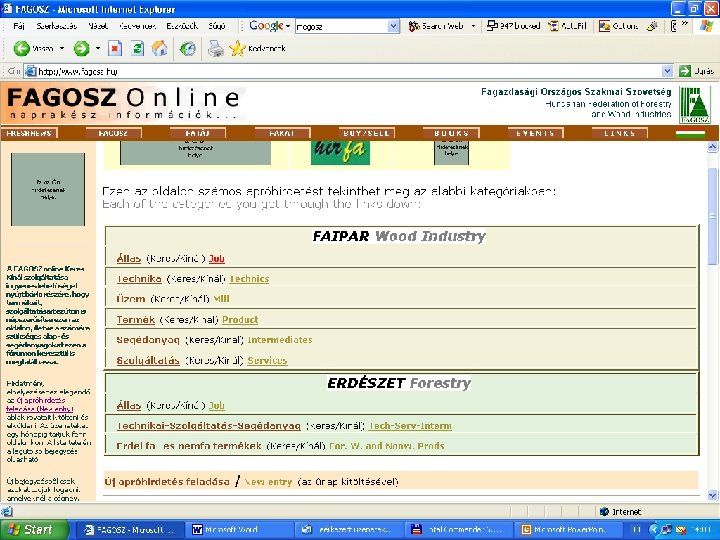Open Favorites star (Kedvencek)
720x540 pixels.
click(257, 48)
